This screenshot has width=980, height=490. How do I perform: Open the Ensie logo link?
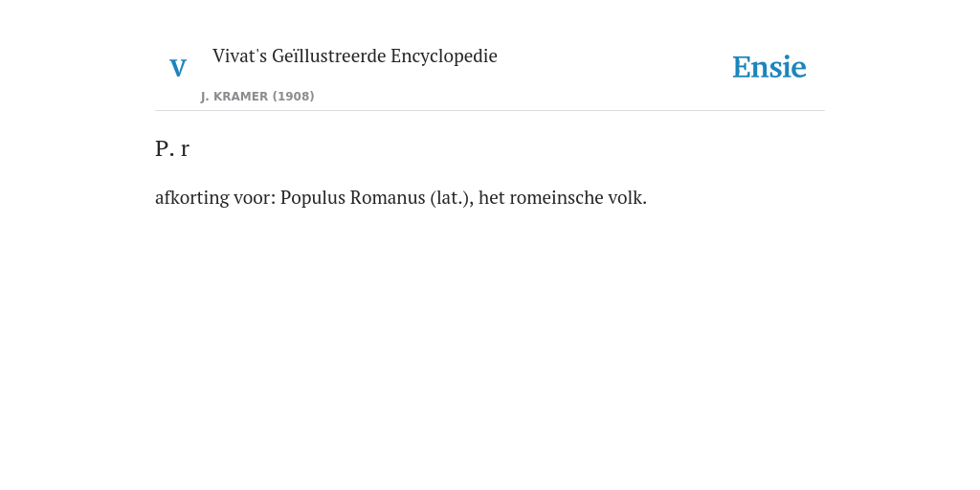769,67
